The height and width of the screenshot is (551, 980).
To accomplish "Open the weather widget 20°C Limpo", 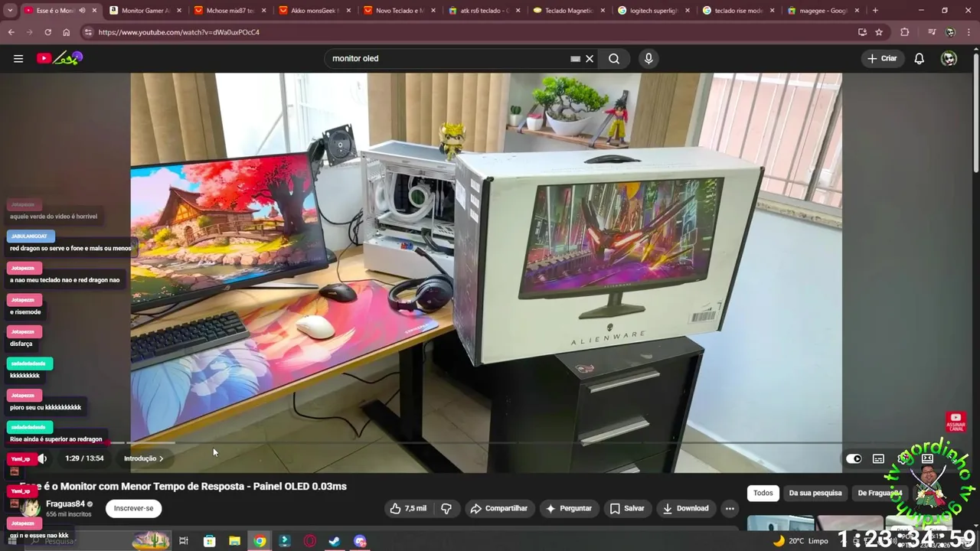I will 801,541.
